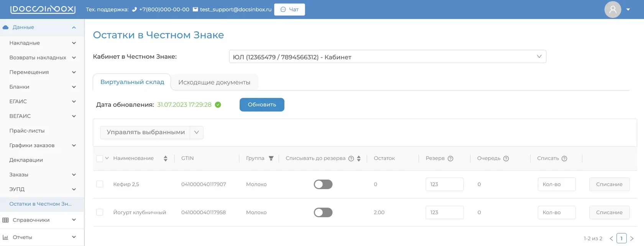Go to previous page arrow
Screen dimensions: 644x246
point(611,238)
